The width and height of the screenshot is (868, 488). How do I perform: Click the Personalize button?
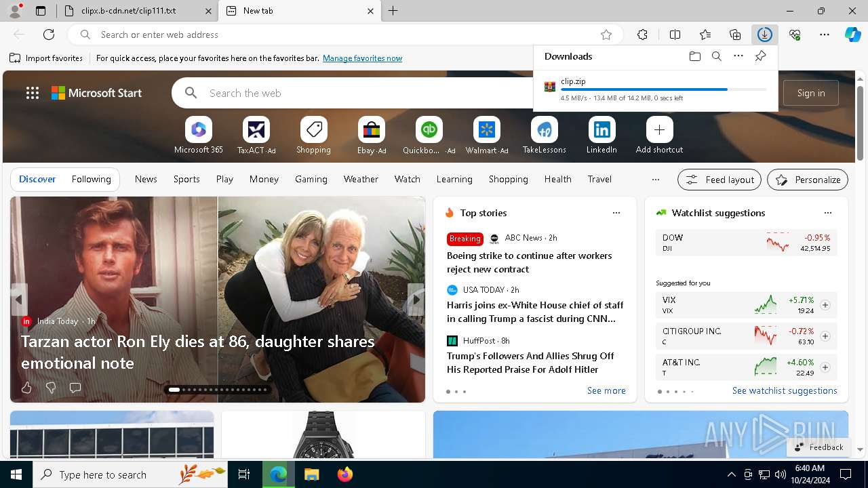tap(808, 180)
